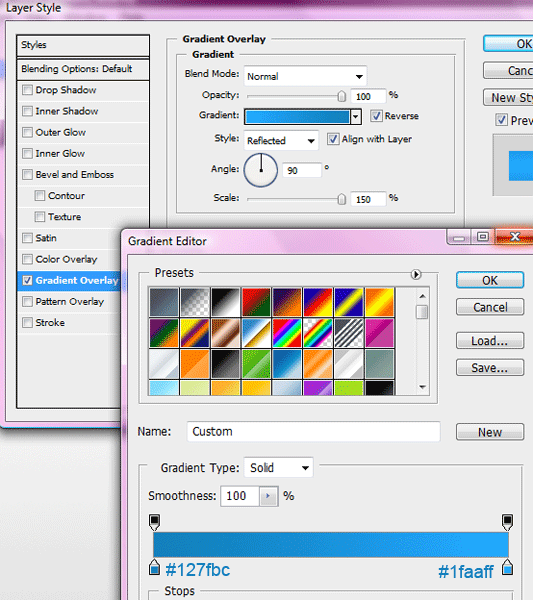The image size is (533, 600).
Task: Open the Gradient Type dropdown
Action: point(278,468)
